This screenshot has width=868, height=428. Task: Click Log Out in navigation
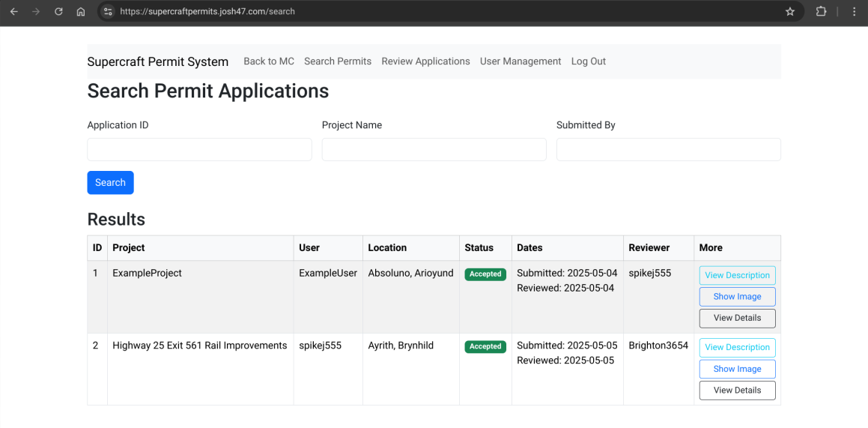point(588,61)
